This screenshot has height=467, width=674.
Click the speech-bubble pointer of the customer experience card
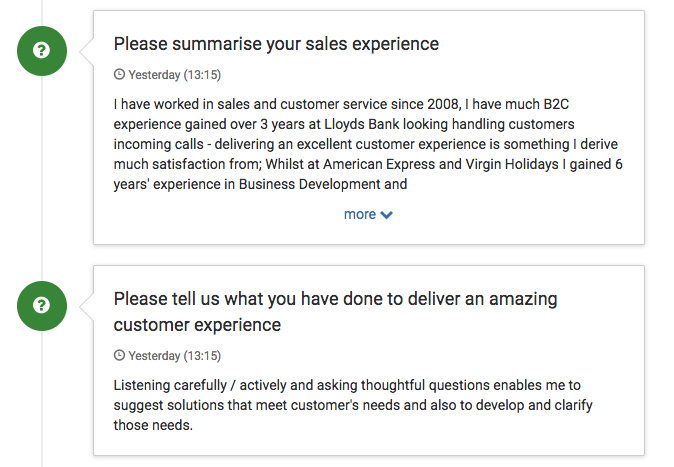tap(86, 306)
